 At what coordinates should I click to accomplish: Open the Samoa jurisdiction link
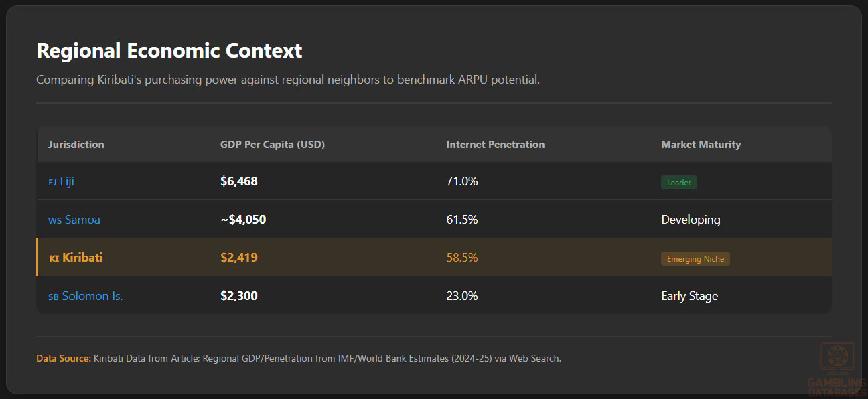82,220
